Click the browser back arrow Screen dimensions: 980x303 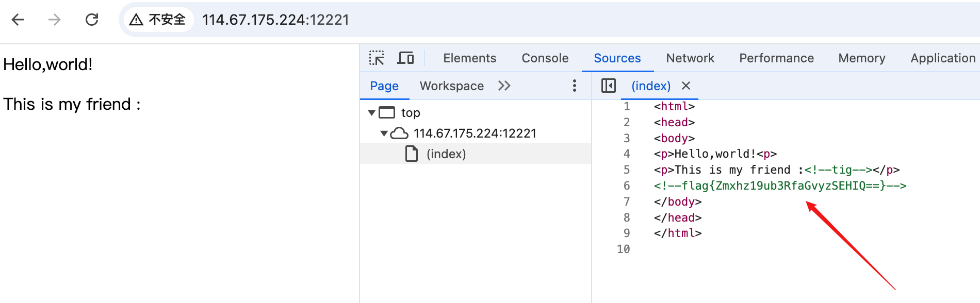pyautogui.click(x=18, y=20)
